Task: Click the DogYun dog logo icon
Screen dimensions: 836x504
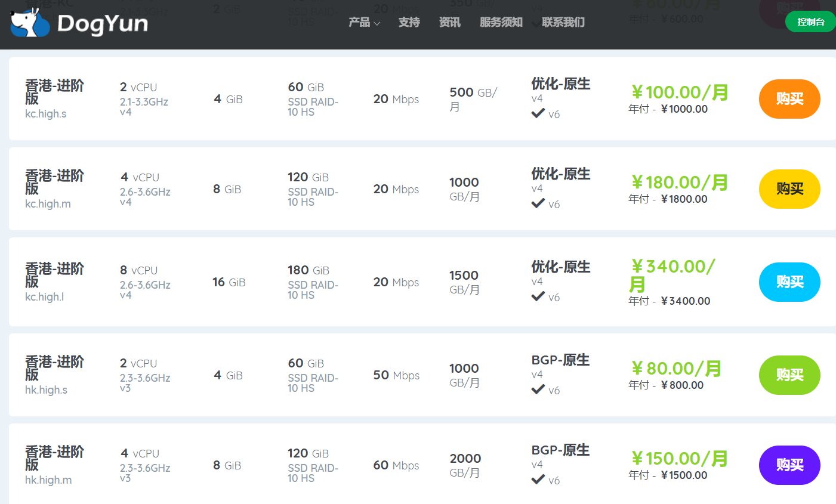Action: pyautogui.click(x=30, y=23)
